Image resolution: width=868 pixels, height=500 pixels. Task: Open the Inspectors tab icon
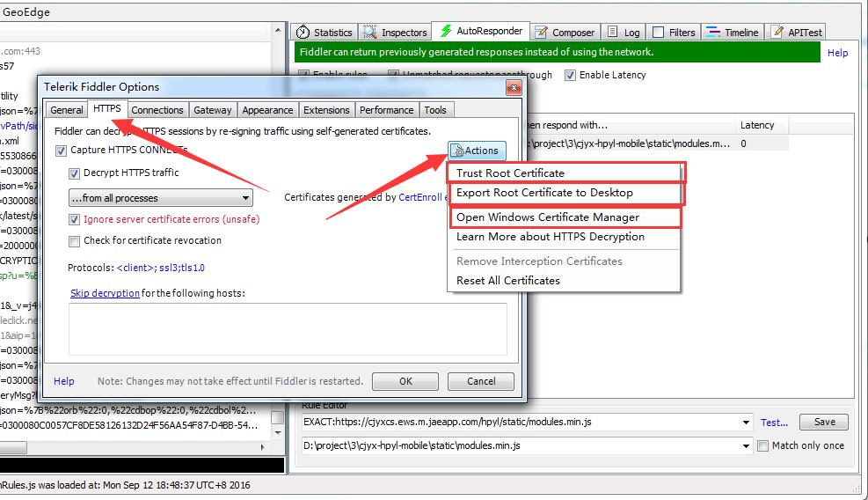[371, 33]
